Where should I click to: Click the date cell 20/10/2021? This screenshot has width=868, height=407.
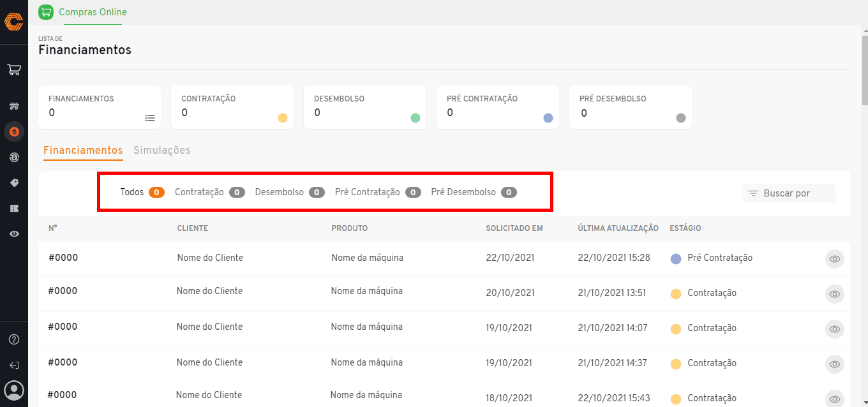[510, 293]
